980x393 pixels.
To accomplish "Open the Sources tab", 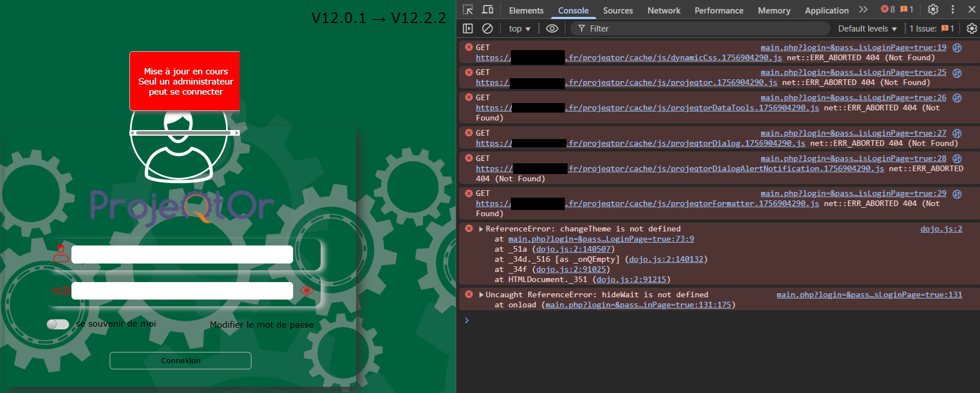I will [618, 10].
